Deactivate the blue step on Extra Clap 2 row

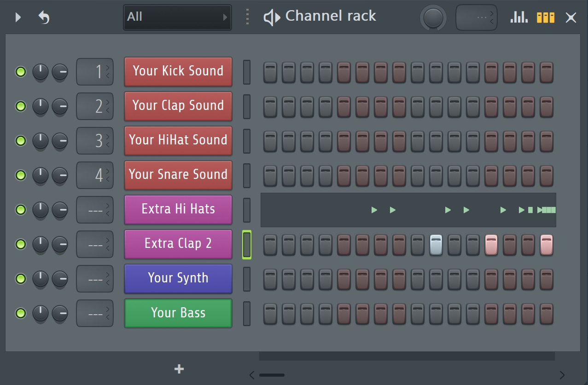click(436, 244)
